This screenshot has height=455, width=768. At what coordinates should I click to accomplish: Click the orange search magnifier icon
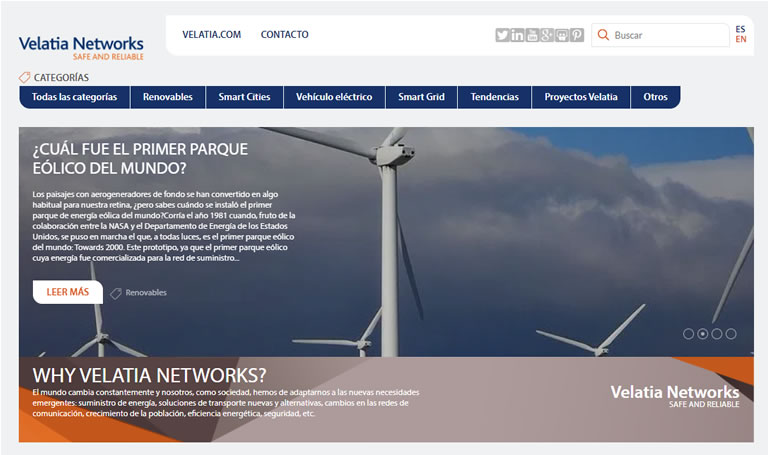pos(603,35)
